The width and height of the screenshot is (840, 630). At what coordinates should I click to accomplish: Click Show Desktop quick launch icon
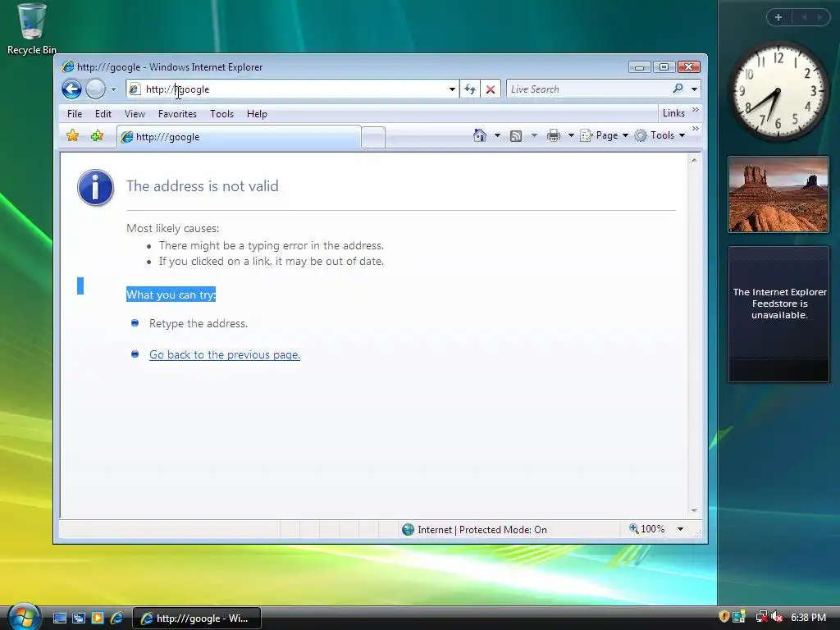(x=60, y=619)
